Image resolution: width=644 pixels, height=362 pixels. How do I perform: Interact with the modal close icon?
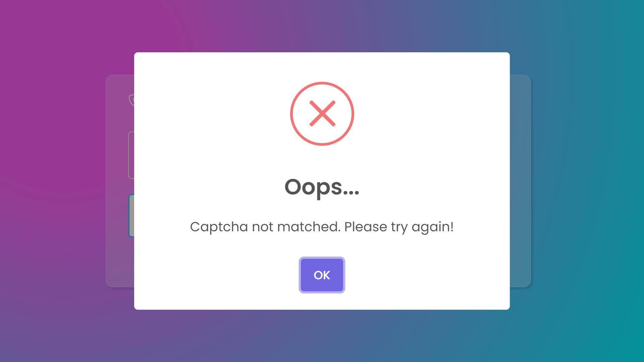point(322,114)
